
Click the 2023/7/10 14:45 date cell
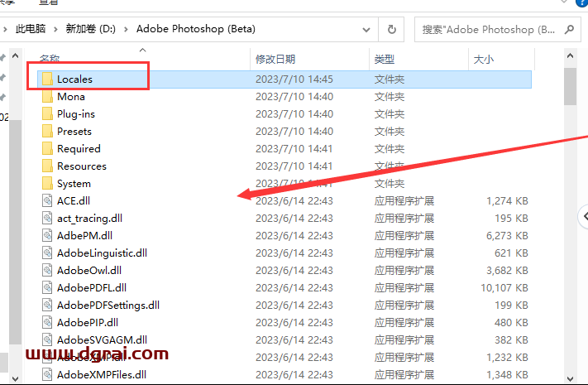coord(294,79)
